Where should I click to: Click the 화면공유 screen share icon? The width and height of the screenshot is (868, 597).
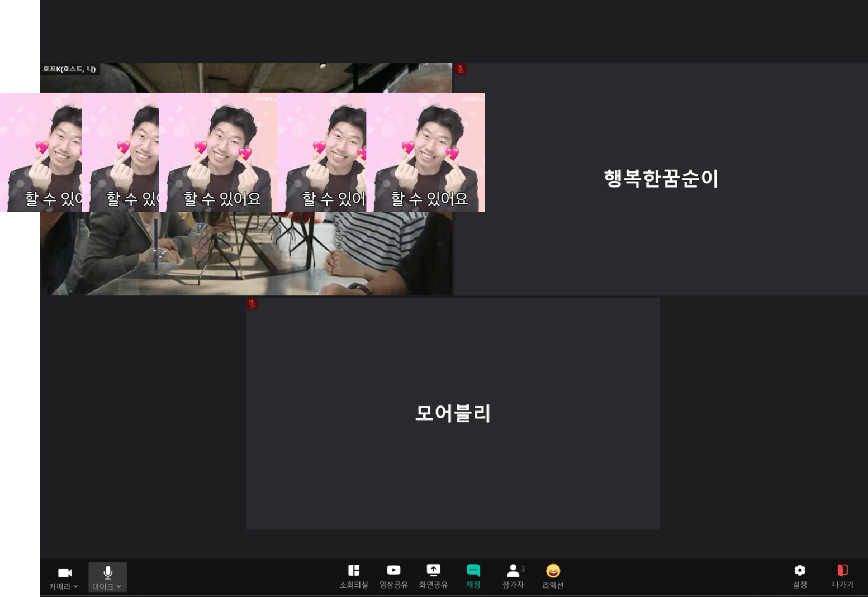tap(433, 570)
